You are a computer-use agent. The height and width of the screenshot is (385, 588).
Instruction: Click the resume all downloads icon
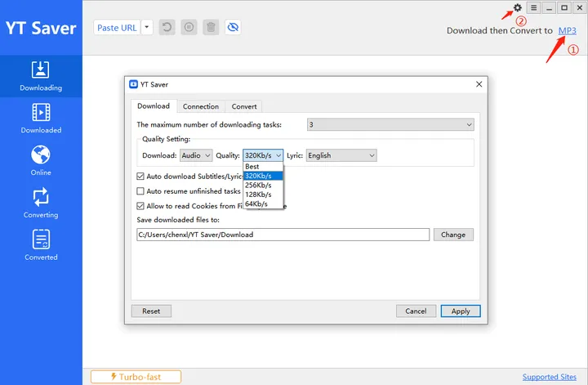[x=168, y=28]
